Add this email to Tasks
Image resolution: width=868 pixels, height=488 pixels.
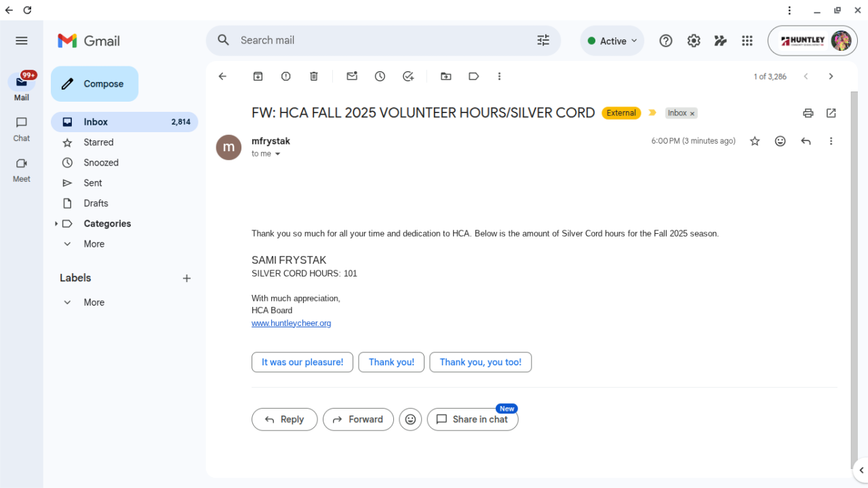408,77
